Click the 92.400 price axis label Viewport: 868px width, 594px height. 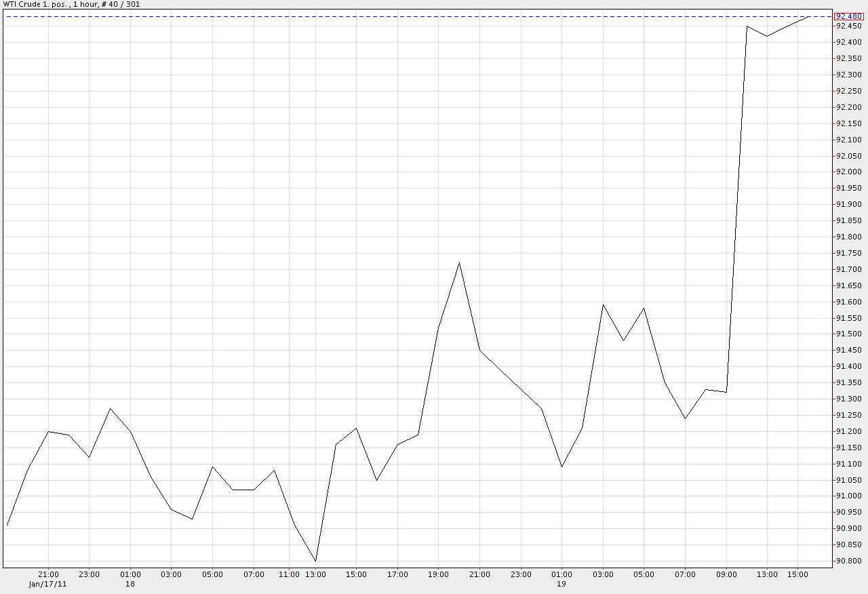click(848, 42)
